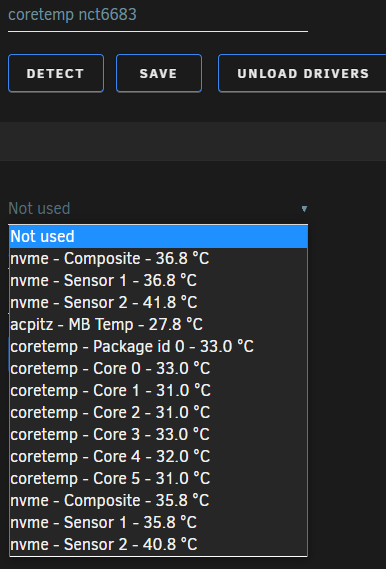Image resolution: width=386 pixels, height=569 pixels.
Task: Click the Detect button
Action: 56,73
